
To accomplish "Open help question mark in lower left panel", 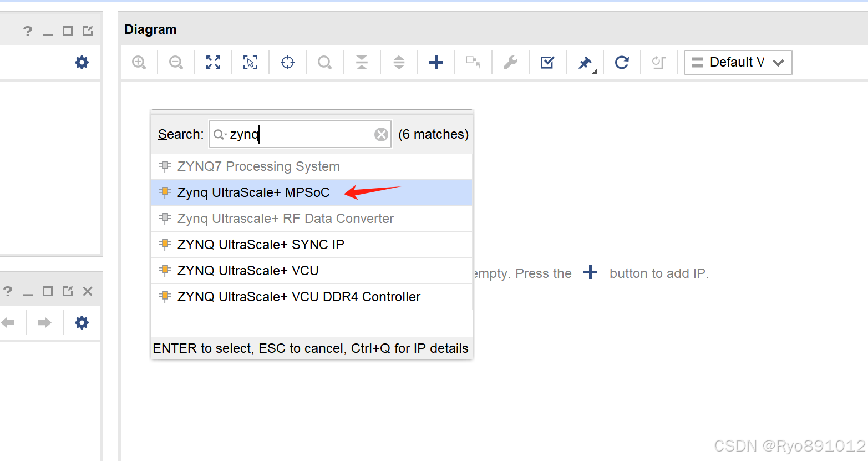I will [x=8, y=291].
